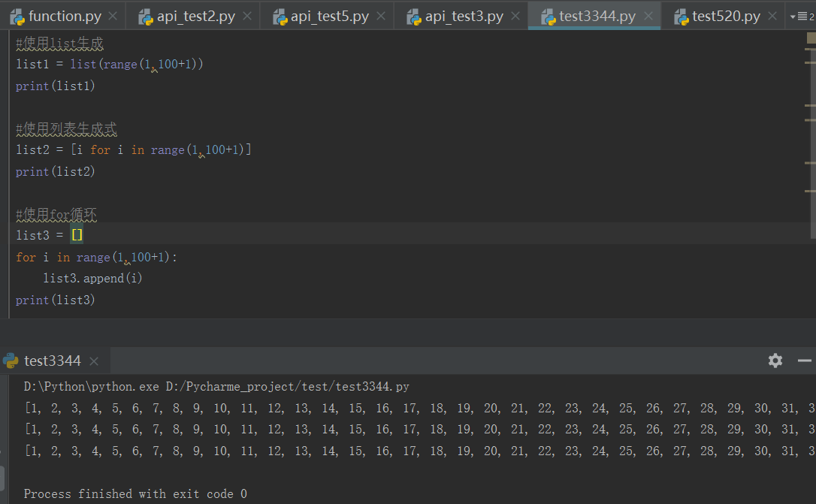Click Python icon on test3344 console tab
The width and height of the screenshot is (816, 504).
[x=10, y=361]
